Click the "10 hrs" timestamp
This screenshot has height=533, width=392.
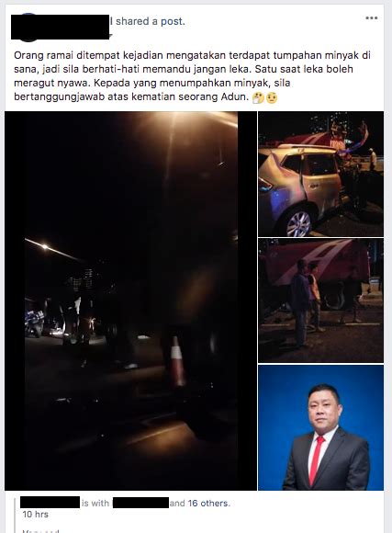(x=35, y=515)
